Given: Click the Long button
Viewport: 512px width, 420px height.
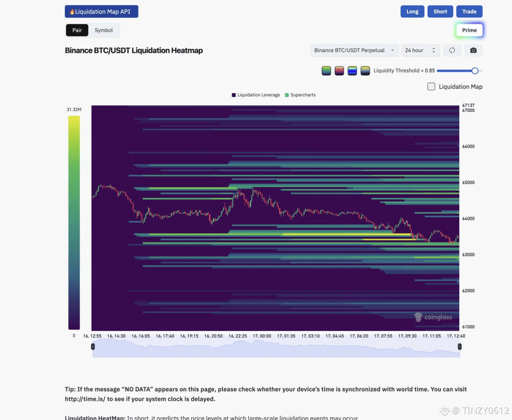Looking at the screenshot, I should [412, 11].
